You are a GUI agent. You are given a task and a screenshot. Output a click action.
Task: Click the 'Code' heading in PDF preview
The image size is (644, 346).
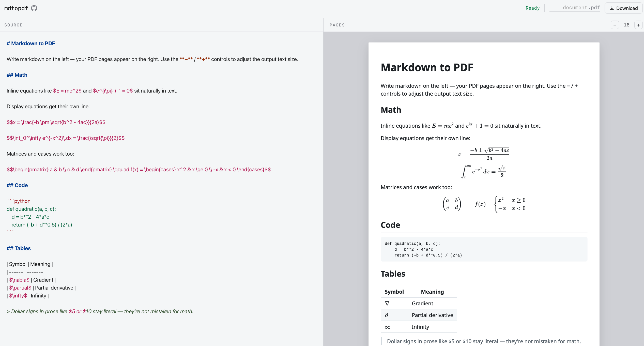click(x=390, y=225)
